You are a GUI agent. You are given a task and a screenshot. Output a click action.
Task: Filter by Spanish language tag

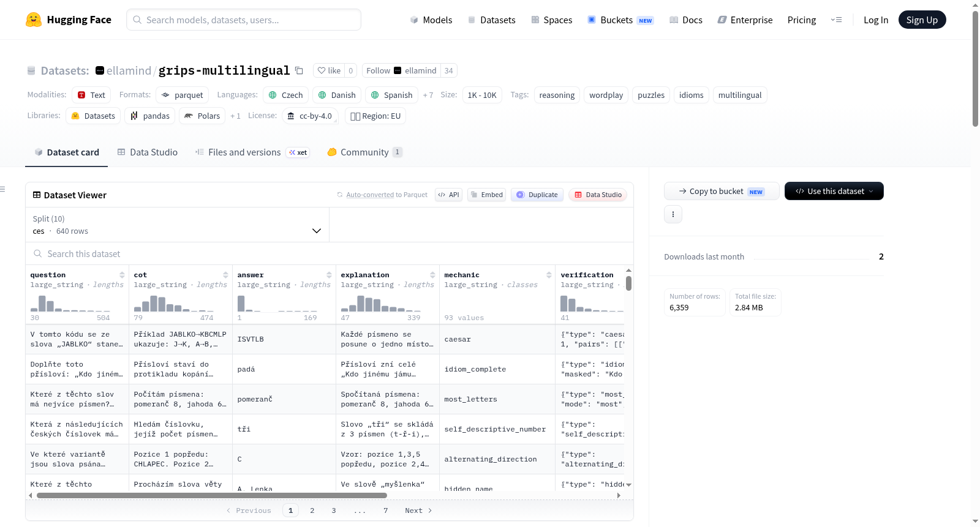click(x=391, y=95)
